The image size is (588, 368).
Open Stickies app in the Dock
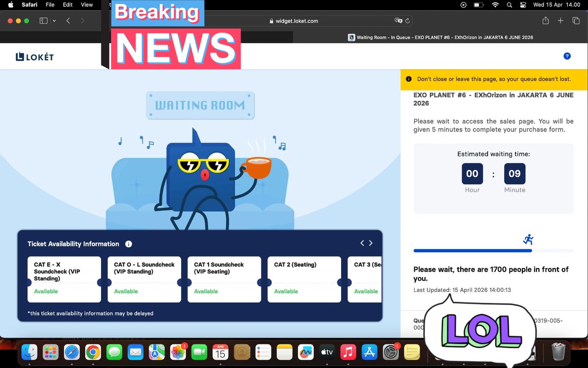pos(412,352)
